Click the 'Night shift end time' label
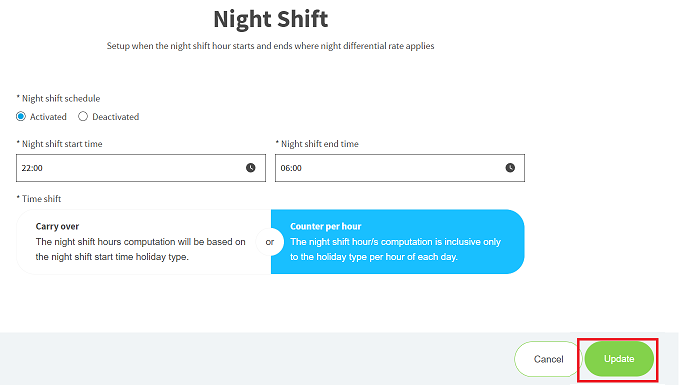This screenshot has height=385, width=682. coord(317,144)
